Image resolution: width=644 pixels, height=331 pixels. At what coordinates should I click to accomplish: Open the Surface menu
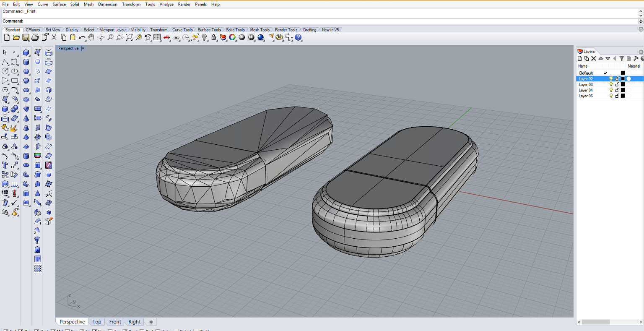(59, 4)
